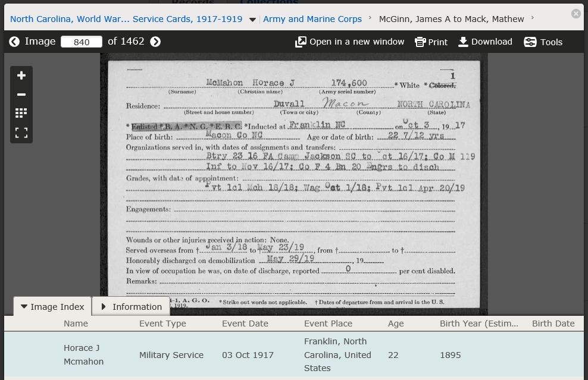
Task: Go to previous image arrow
Action: click(x=14, y=42)
